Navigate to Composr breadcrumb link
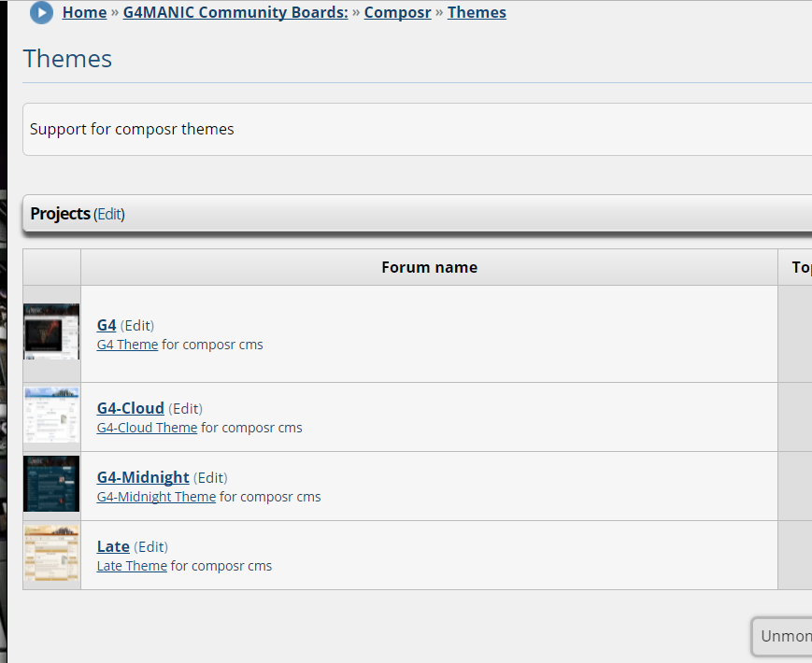 [397, 13]
